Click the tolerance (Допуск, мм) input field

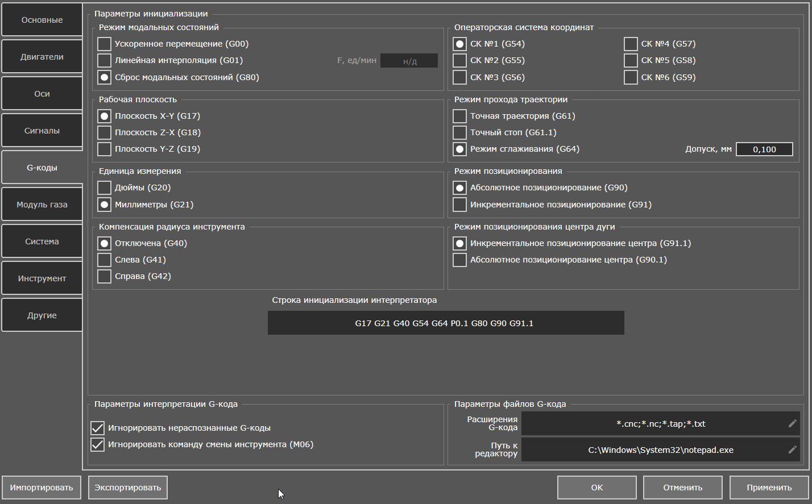click(764, 149)
